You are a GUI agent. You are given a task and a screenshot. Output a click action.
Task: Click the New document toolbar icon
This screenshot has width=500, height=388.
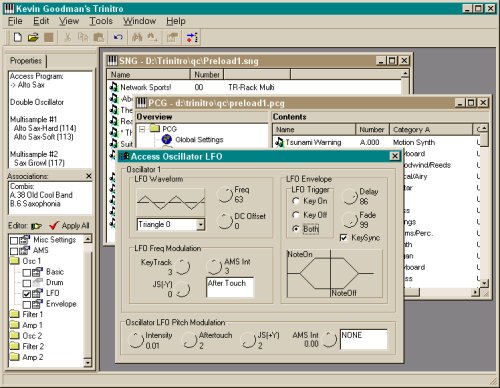(17, 37)
